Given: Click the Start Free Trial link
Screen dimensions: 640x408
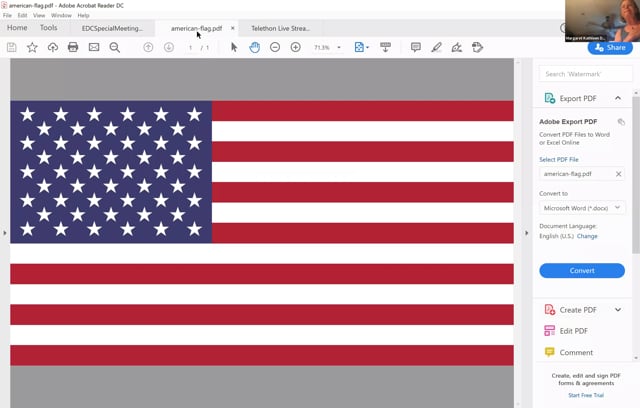Looking at the screenshot, I should click(586, 395).
